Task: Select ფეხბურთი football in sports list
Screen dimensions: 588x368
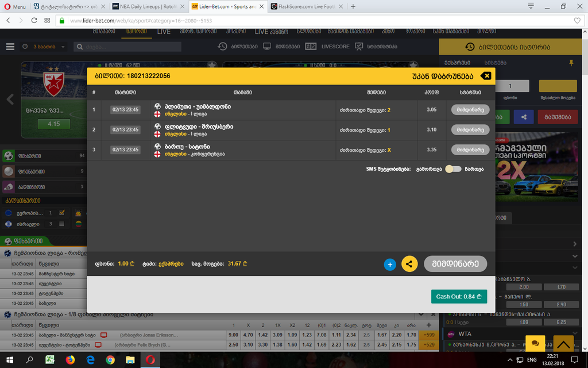Action: pos(44,155)
